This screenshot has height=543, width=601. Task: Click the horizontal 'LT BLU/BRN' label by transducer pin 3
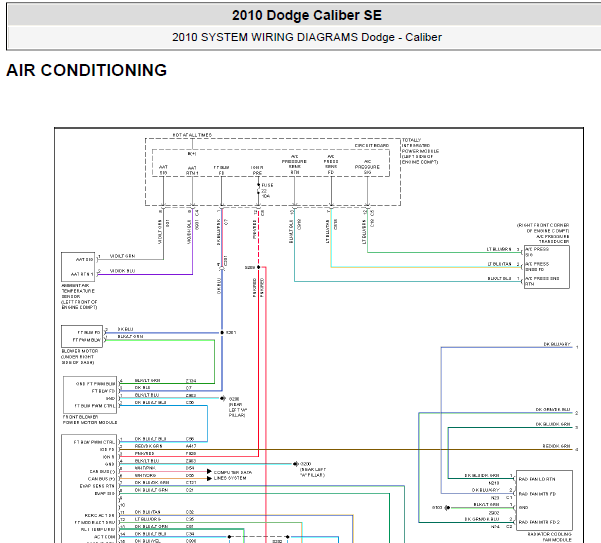click(x=499, y=249)
